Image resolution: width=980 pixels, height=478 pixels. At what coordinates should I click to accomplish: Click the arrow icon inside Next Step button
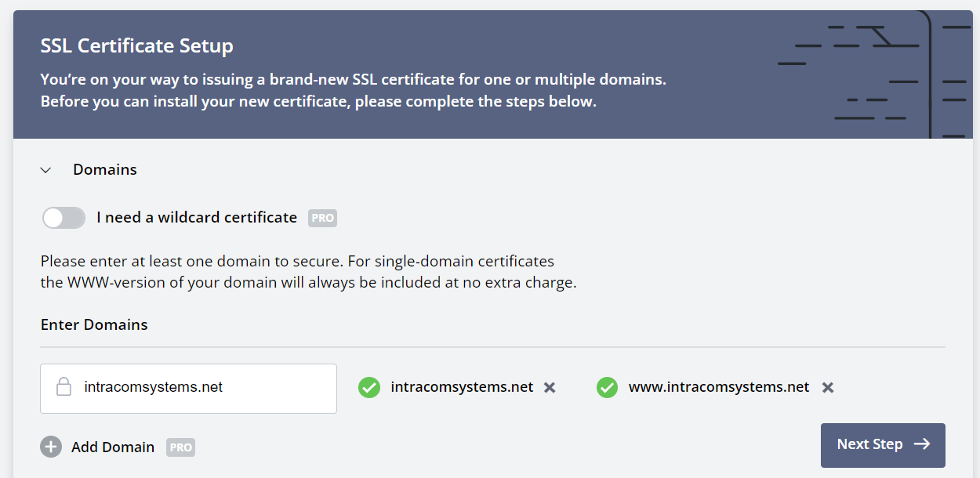pyautogui.click(x=921, y=444)
